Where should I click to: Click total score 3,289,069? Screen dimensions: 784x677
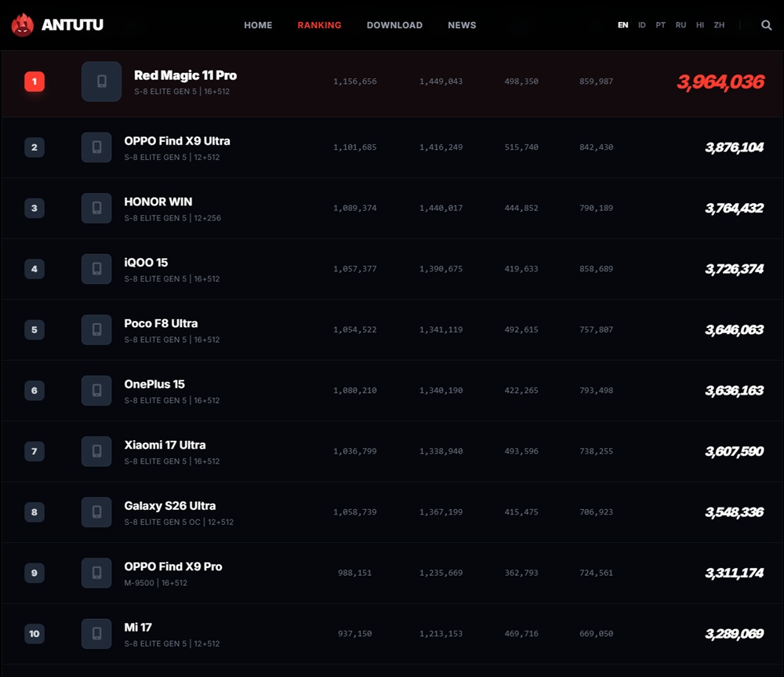tap(734, 634)
